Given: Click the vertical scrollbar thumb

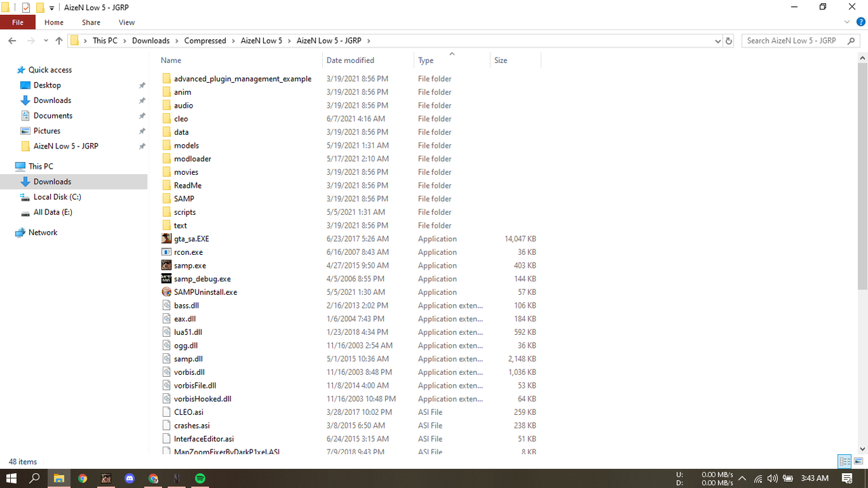Looking at the screenshot, I should 863,176.
